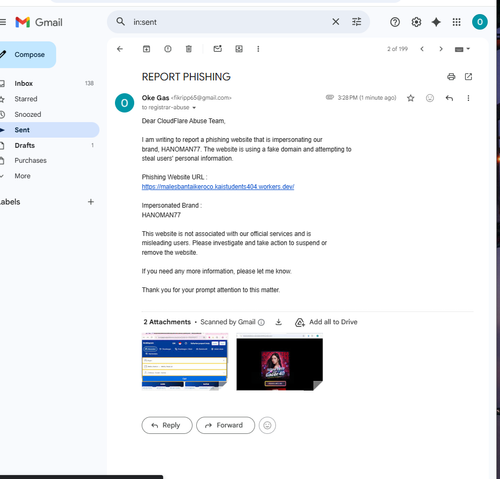Viewport: 500px width, 479px height.
Task: Add emoji reaction beside the star
Action: (430, 98)
